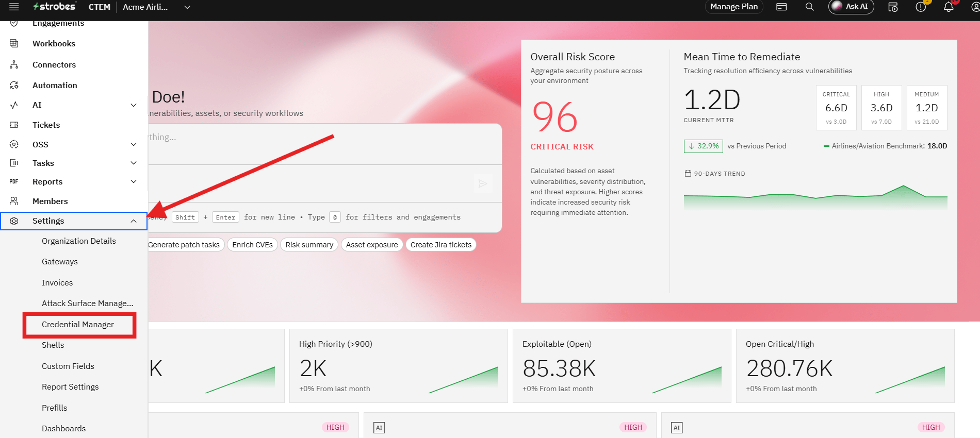Open Gateways under Settings
Image resolution: width=980 pixels, height=438 pixels.
pyautogui.click(x=60, y=262)
